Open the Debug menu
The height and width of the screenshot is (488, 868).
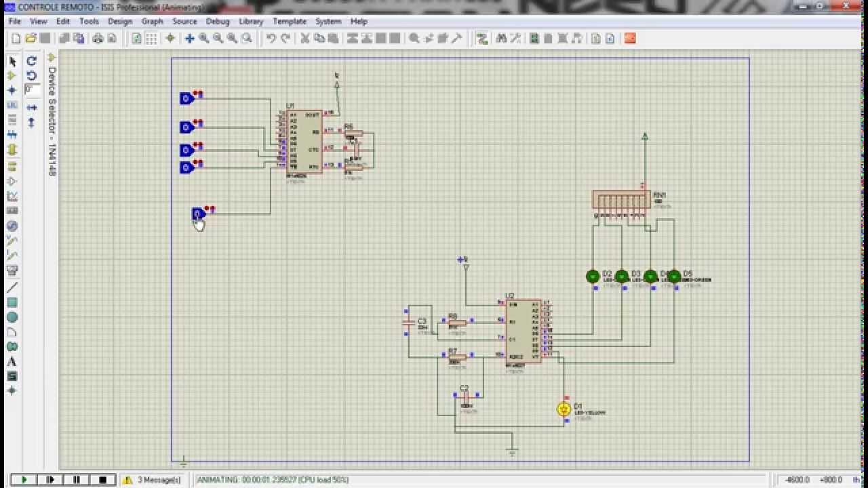coord(218,22)
